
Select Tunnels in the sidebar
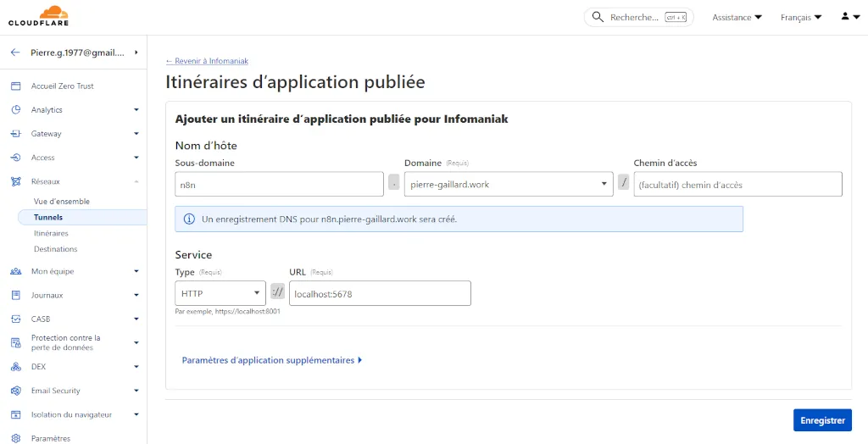coord(82,218)
